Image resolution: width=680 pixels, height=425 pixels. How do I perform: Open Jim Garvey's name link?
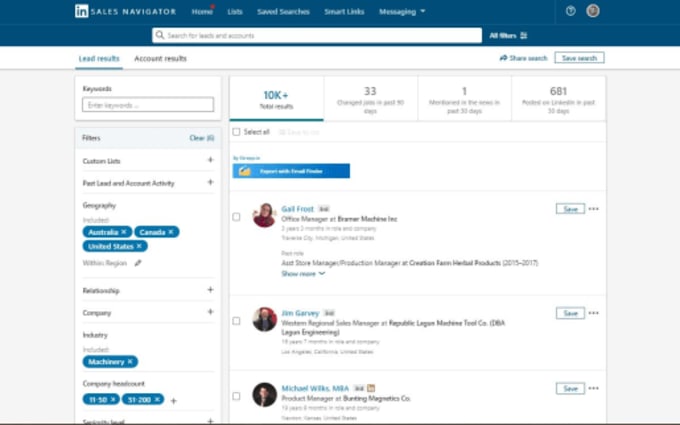point(300,313)
